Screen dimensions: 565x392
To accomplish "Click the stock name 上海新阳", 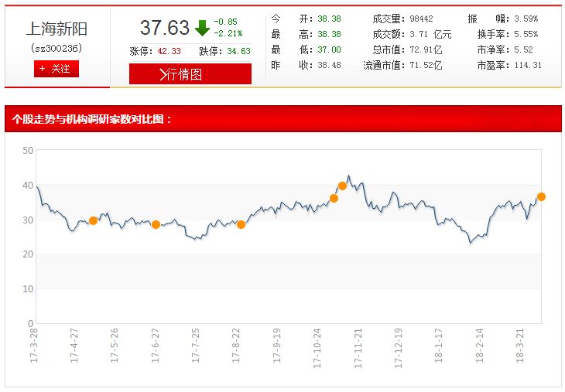I will click(57, 29).
